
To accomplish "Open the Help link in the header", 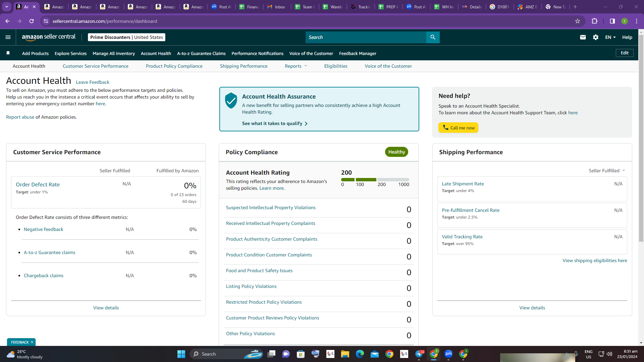I will [627, 37].
